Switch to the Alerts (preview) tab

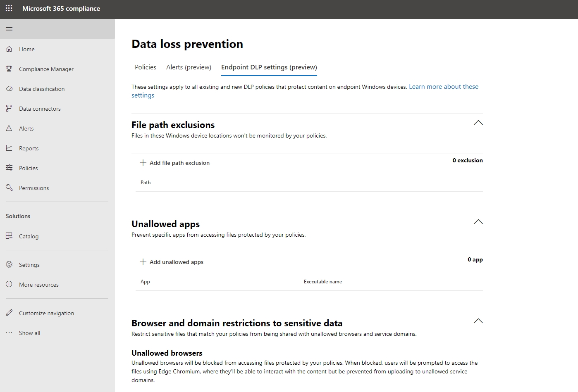pyautogui.click(x=189, y=67)
